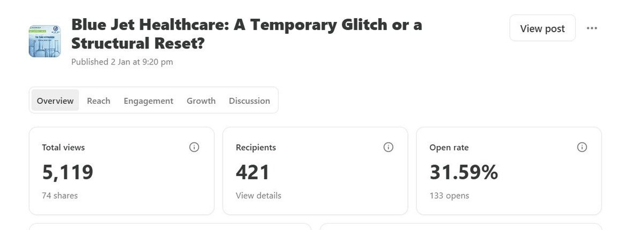
Task: Click the info icon beside Open rate
Action: pos(582,147)
